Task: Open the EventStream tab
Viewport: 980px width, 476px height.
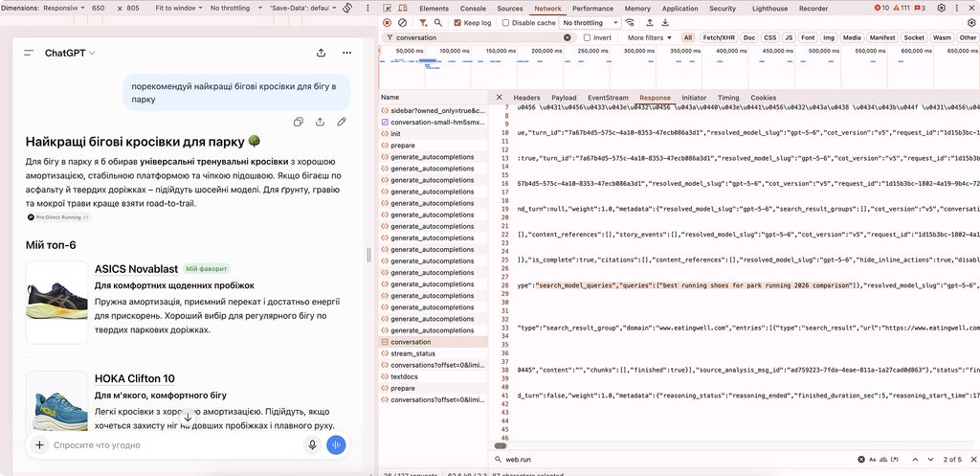Action: (x=608, y=98)
